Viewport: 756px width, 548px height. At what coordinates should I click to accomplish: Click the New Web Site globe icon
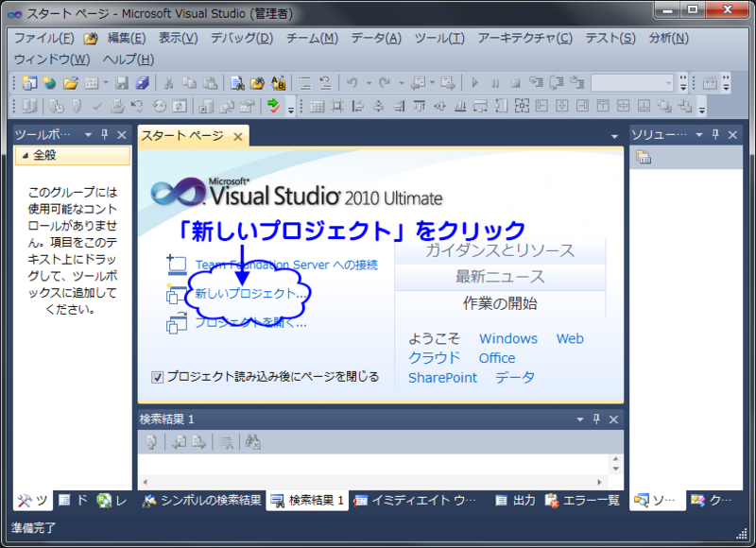click(x=49, y=83)
